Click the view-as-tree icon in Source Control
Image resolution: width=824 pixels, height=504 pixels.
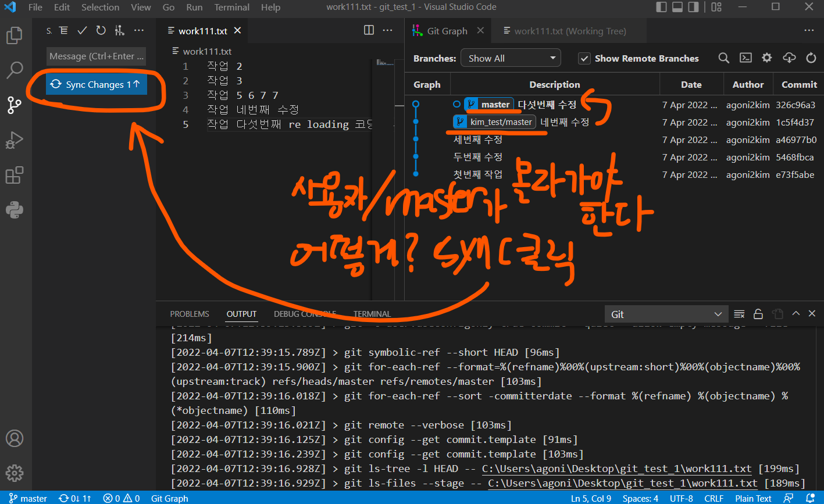coord(64,30)
